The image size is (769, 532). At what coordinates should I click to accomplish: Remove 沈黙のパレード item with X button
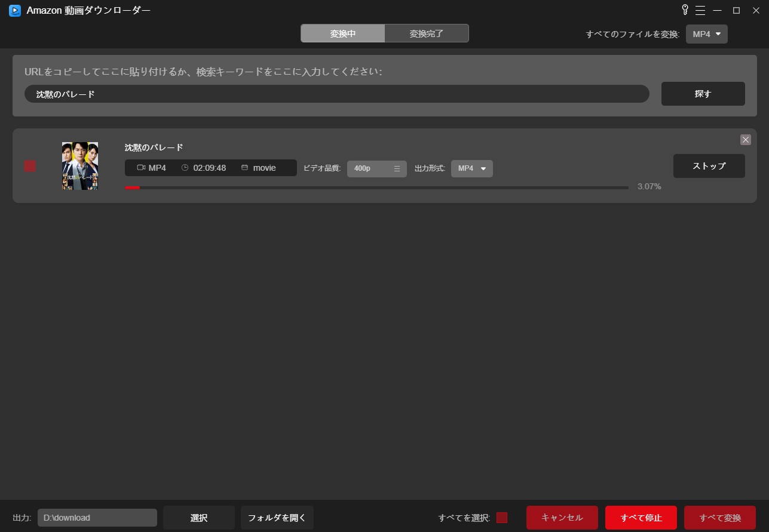point(746,140)
